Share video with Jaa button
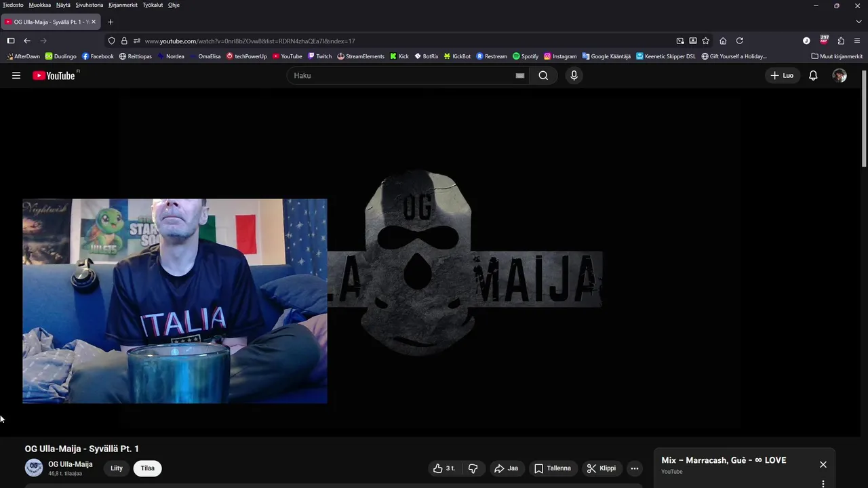This screenshot has width=868, height=488. (x=507, y=468)
